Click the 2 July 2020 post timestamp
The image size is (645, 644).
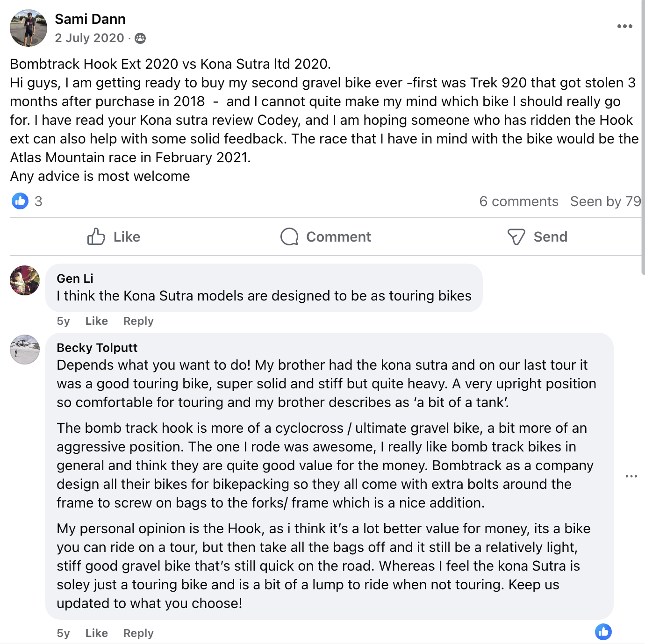click(89, 38)
